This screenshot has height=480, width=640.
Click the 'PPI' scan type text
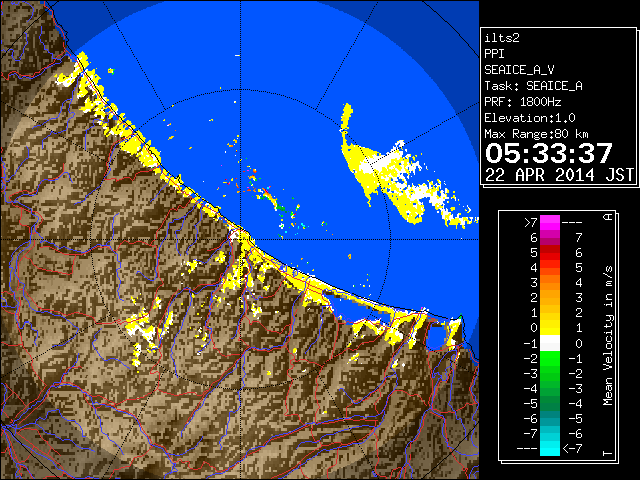[494, 54]
